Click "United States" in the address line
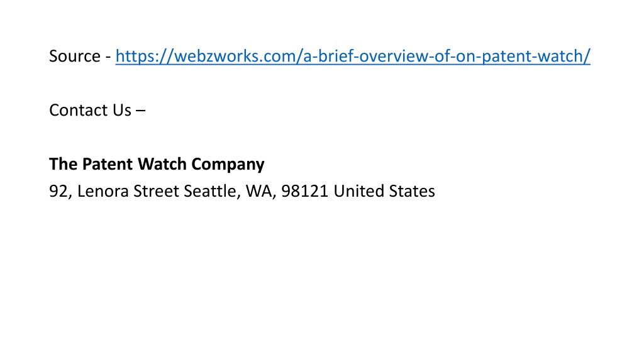This screenshot has width=644, height=362. [x=384, y=191]
